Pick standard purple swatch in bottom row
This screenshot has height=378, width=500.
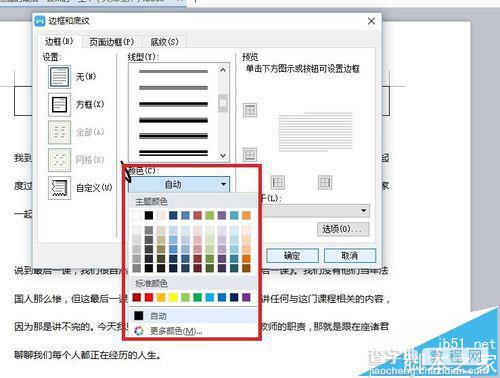click(x=246, y=297)
